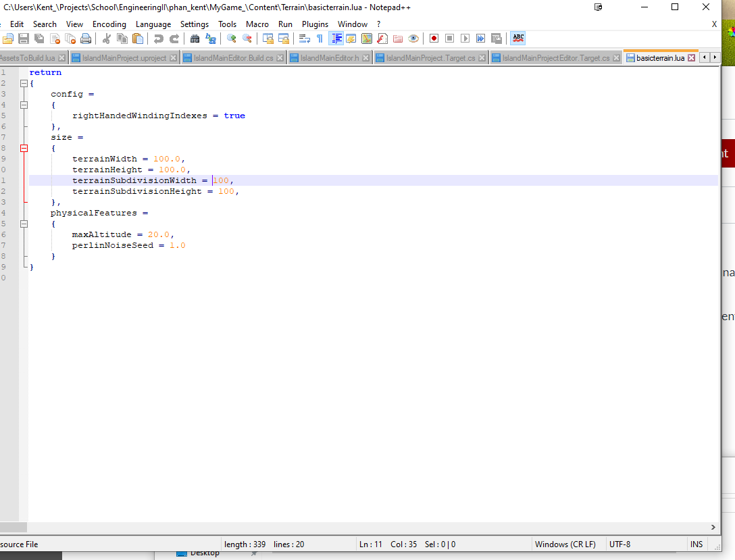
Task: Close the basicterrain.lua tab
Action: point(691,58)
